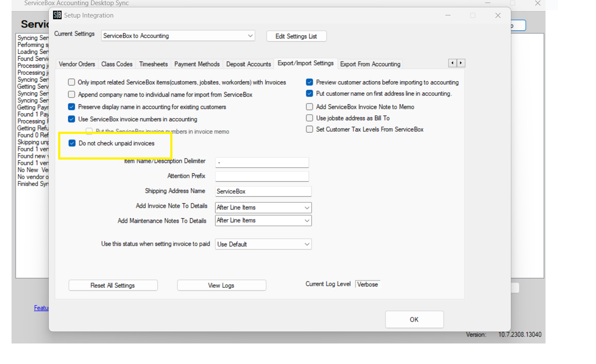This screenshot has width=596, height=364.
Task: Switch to Export From Accounting tab
Action: point(370,64)
